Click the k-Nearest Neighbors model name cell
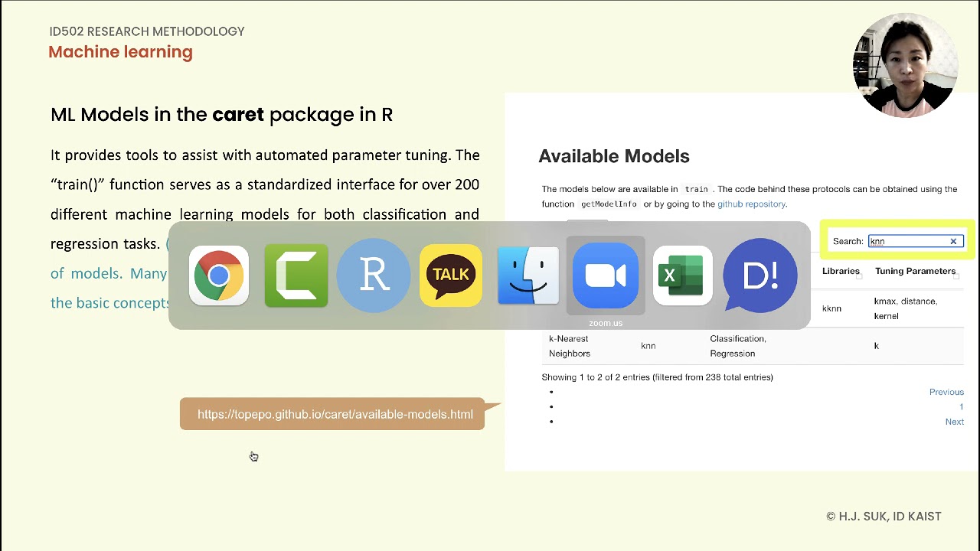980x551 pixels. pos(570,346)
